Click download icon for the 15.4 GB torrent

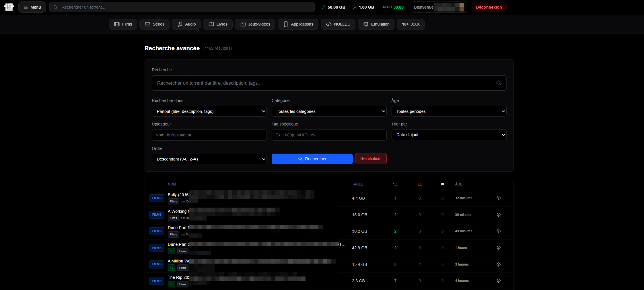tap(498, 264)
